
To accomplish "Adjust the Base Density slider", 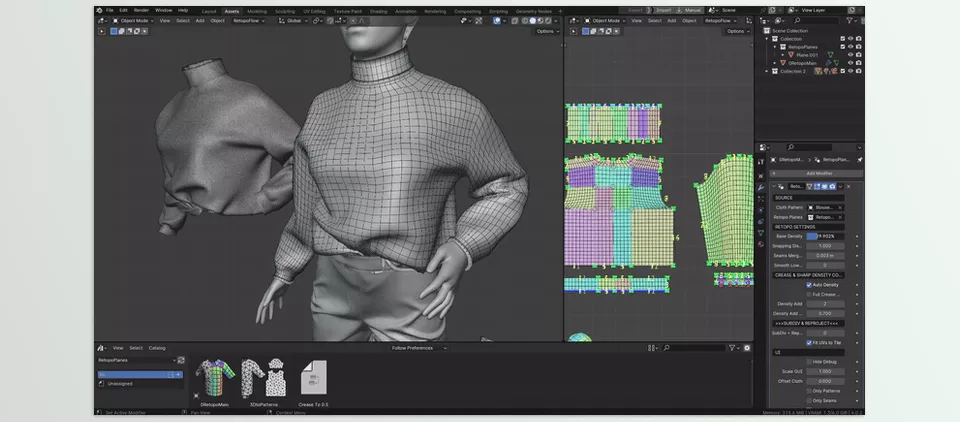I will point(825,236).
